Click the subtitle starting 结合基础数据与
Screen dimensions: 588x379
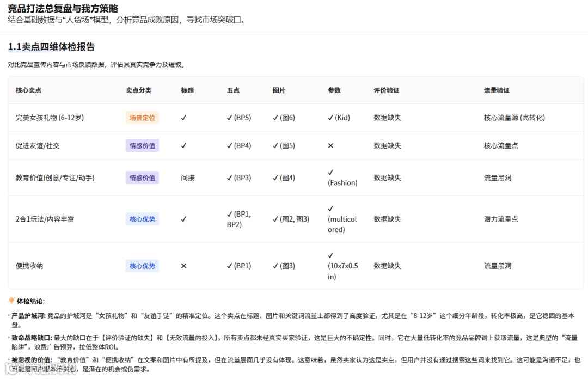(127, 20)
